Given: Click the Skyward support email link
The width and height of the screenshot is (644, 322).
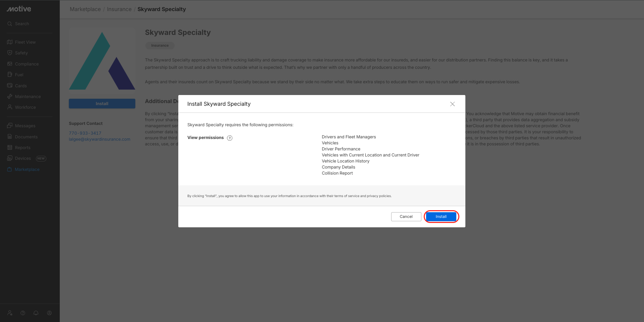Looking at the screenshot, I should (x=99, y=139).
